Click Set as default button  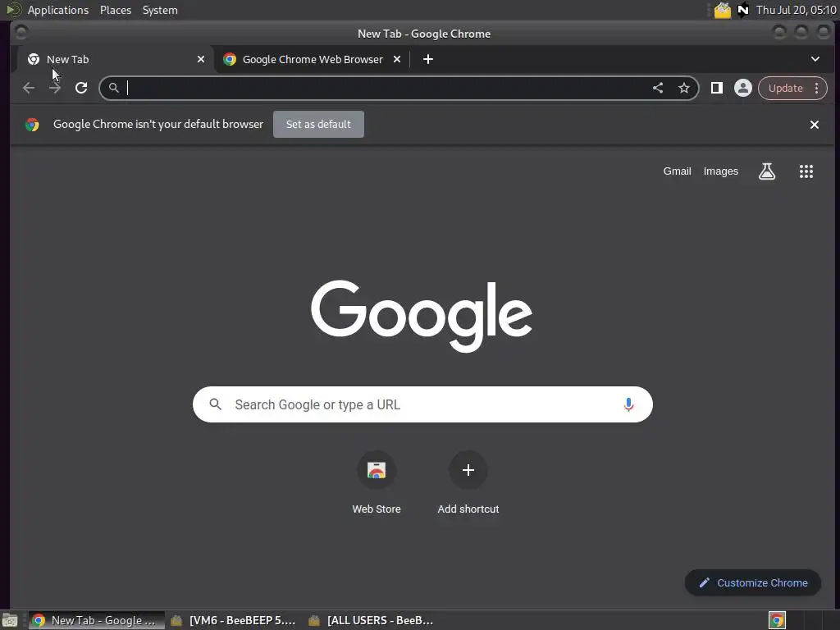[x=319, y=125]
